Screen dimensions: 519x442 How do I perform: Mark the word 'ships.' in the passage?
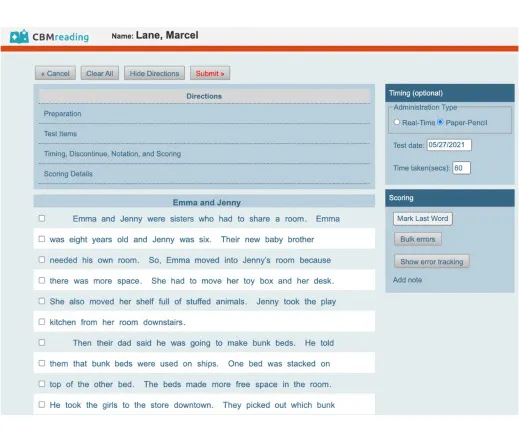click(x=207, y=364)
